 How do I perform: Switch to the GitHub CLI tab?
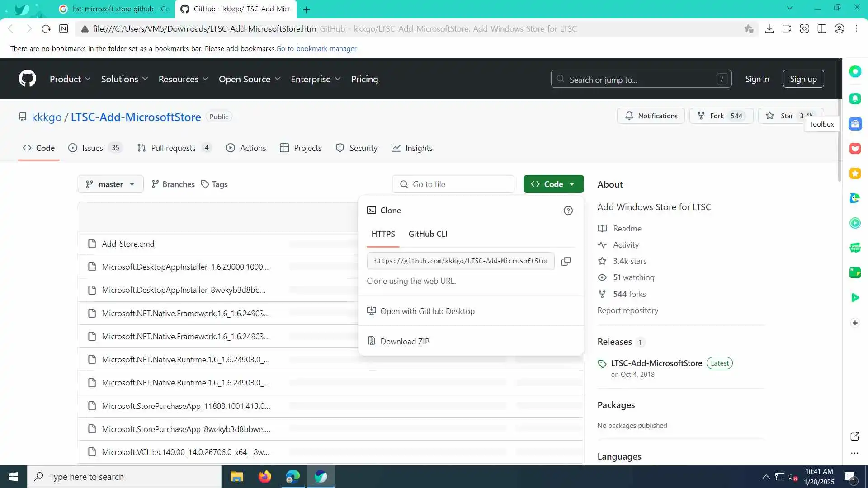coord(428,234)
